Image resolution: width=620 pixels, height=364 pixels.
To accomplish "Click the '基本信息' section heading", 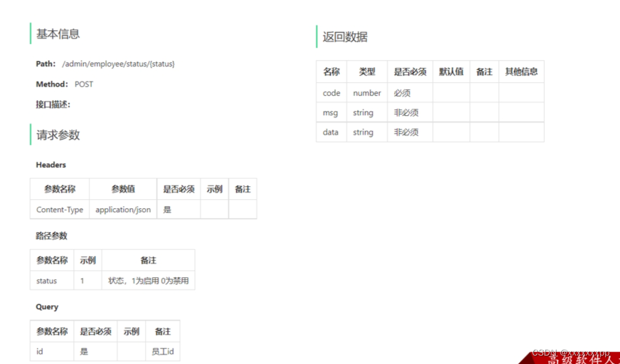I will (x=58, y=34).
